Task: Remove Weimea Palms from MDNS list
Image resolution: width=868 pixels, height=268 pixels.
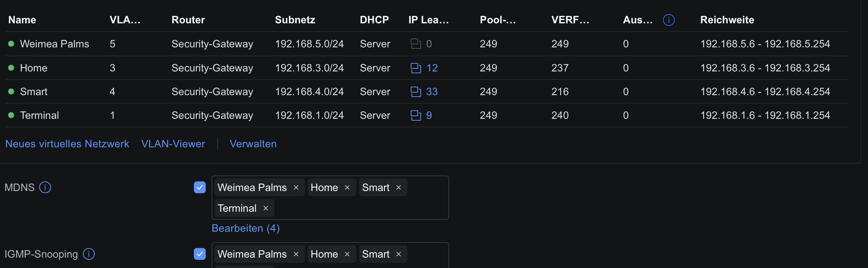Action: coord(296,188)
